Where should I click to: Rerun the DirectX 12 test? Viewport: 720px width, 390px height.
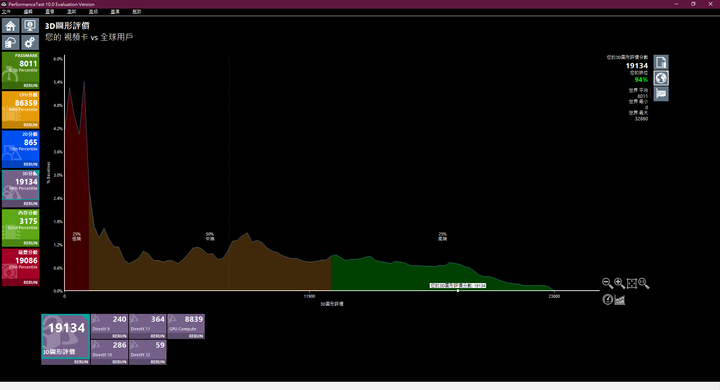(x=157, y=362)
